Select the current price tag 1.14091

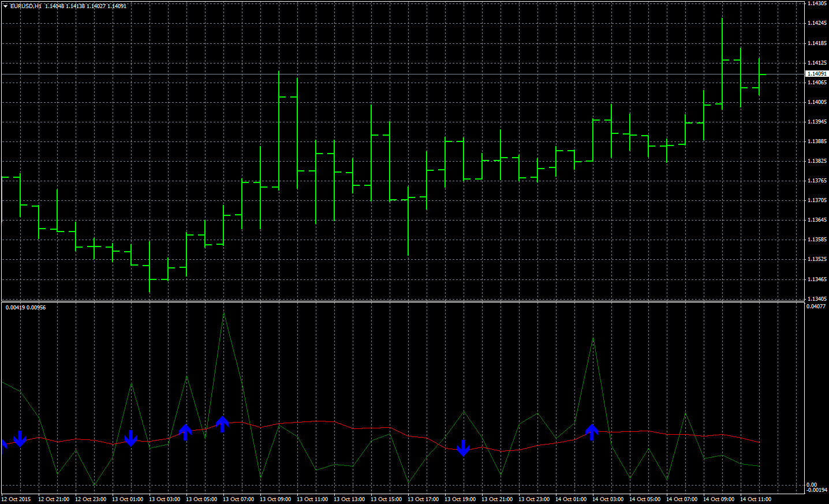coord(816,74)
